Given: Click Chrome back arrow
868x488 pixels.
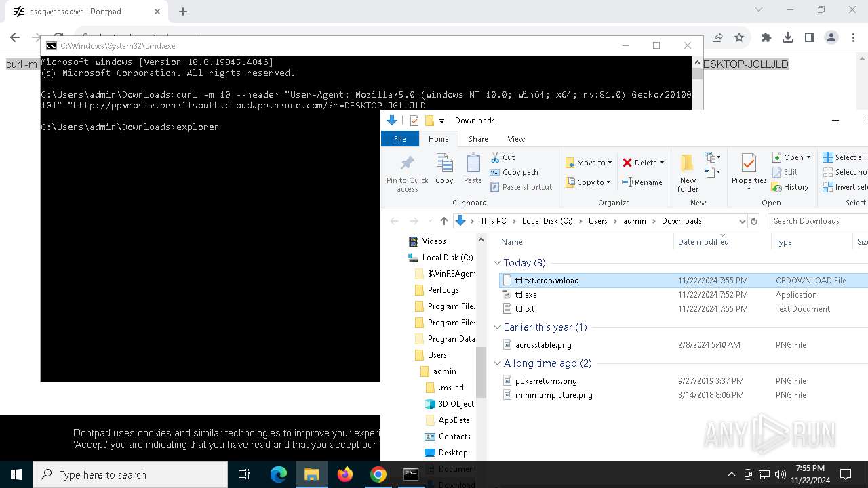Looking at the screenshot, I should click(15, 38).
